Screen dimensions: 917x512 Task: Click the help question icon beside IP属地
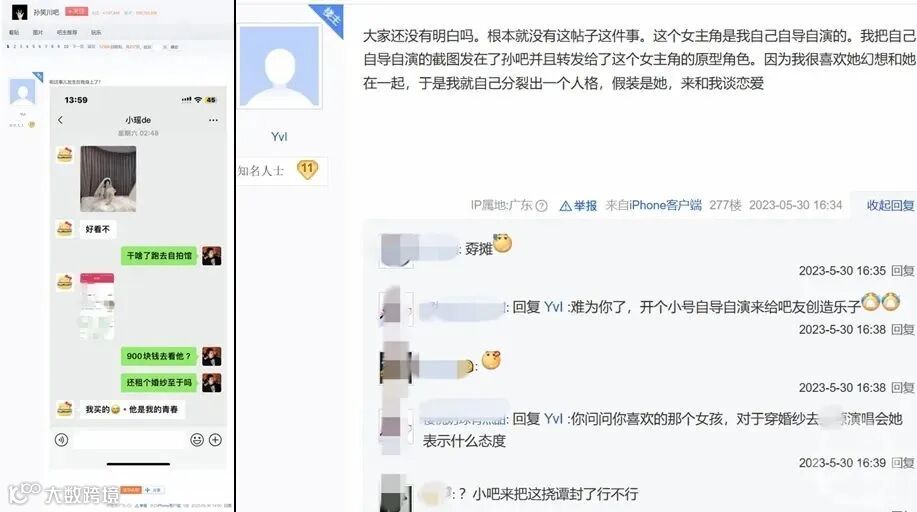[x=542, y=205]
